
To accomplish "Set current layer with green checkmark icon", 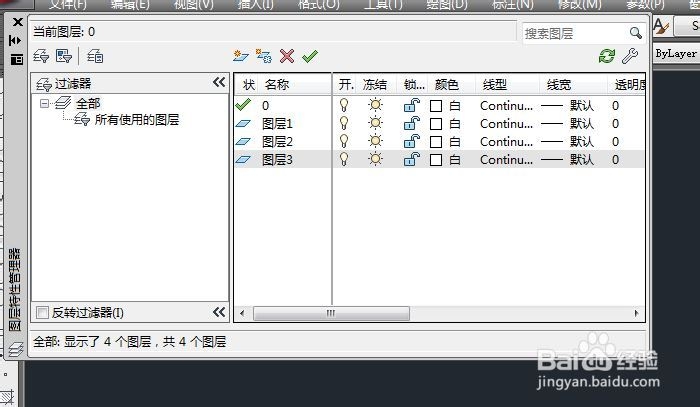I will click(x=309, y=56).
